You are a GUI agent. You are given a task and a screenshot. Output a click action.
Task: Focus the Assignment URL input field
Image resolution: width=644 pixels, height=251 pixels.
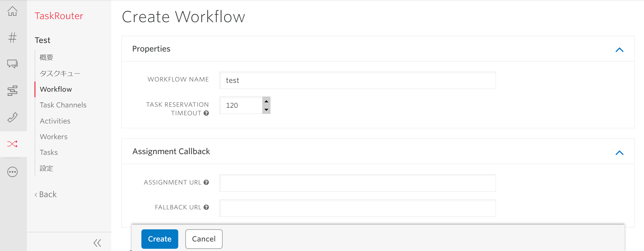(357, 183)
